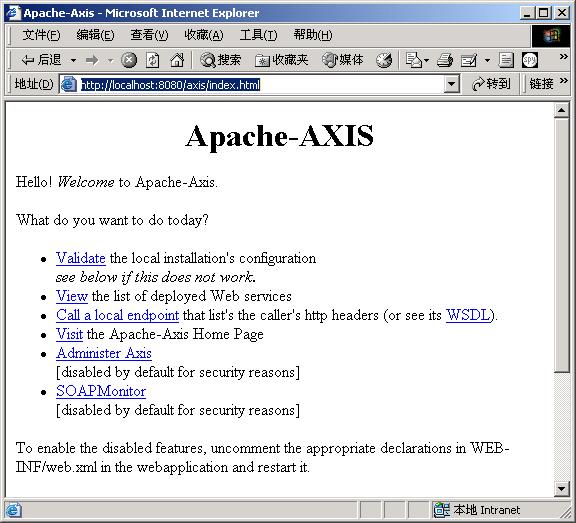
Task: Open the 帮助(H) menu
Action: click(x=313, y=35)
